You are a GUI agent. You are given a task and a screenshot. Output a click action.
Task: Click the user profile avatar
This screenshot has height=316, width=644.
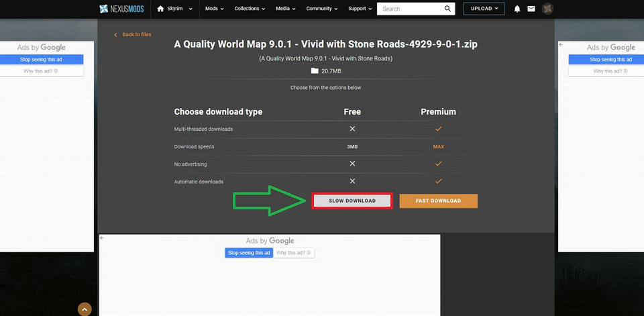547,9
